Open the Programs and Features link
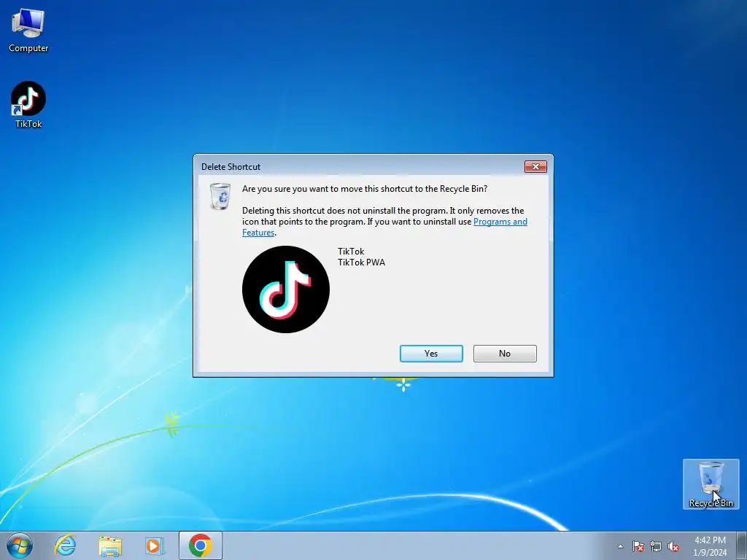The image size is (747, 560). [x=500, y=222]
